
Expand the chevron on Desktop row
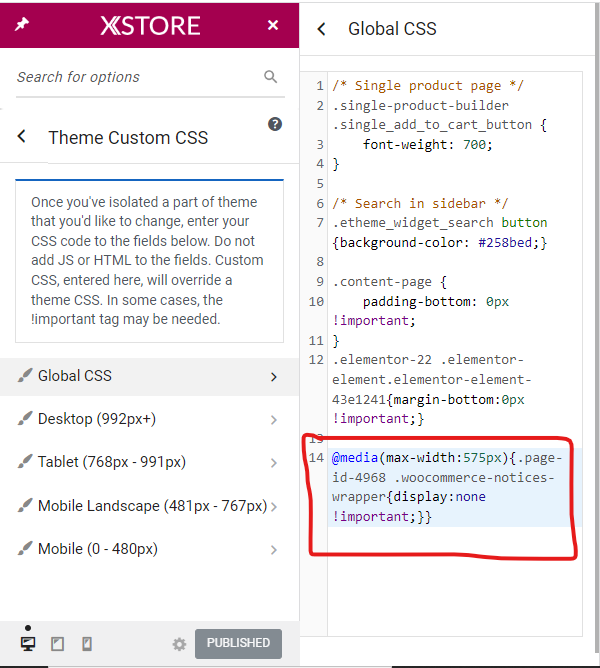point(274,420)
